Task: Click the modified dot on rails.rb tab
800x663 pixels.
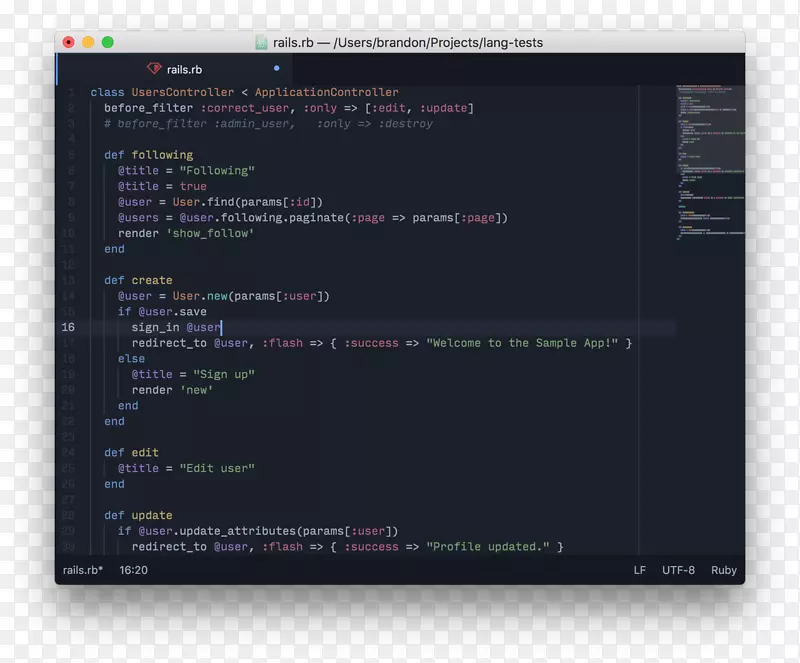Action: tap(277, 69)
